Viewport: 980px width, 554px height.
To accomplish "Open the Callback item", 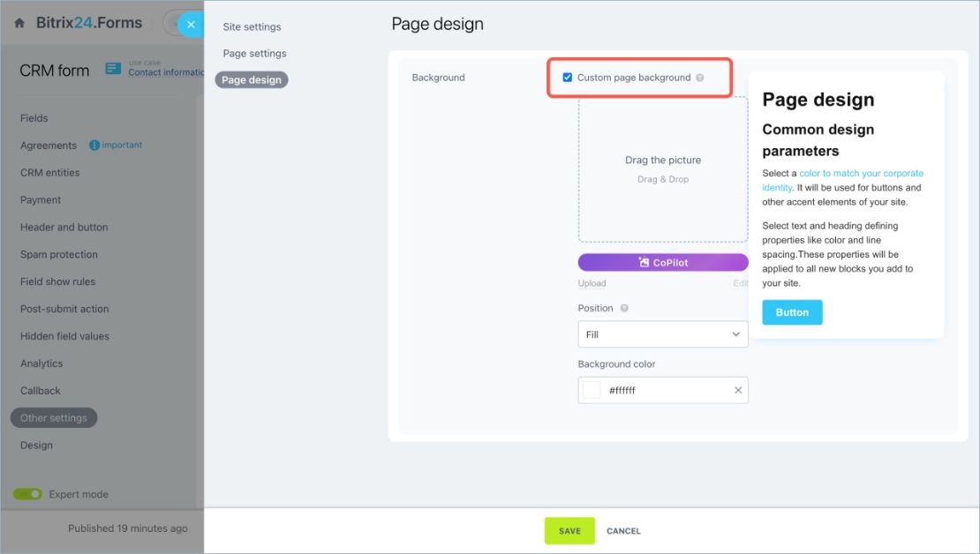I will 40,391.
